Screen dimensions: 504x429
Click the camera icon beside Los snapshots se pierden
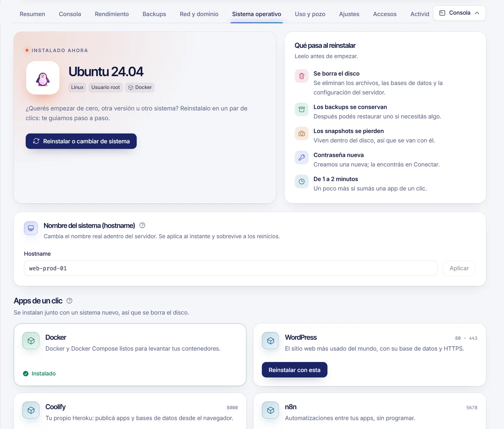click(x=301, y=133)
